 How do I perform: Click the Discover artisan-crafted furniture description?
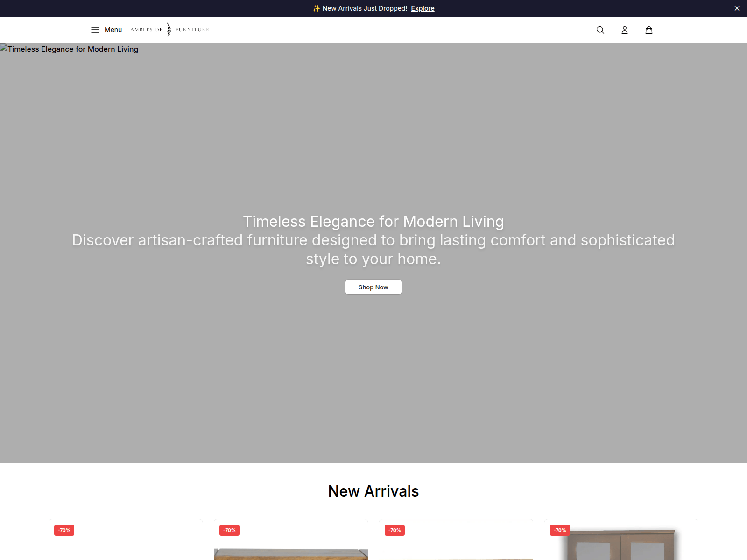[x=373, y=249]
